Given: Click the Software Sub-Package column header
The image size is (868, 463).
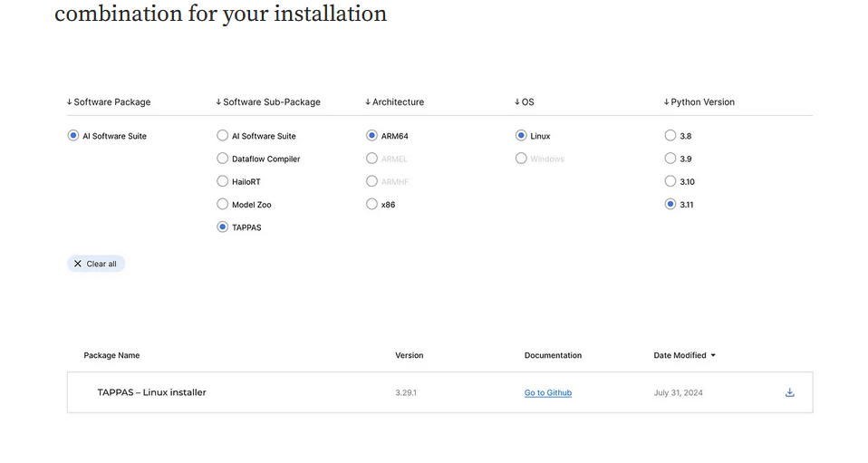Looking at the screenshot, I should coord(268,102).
